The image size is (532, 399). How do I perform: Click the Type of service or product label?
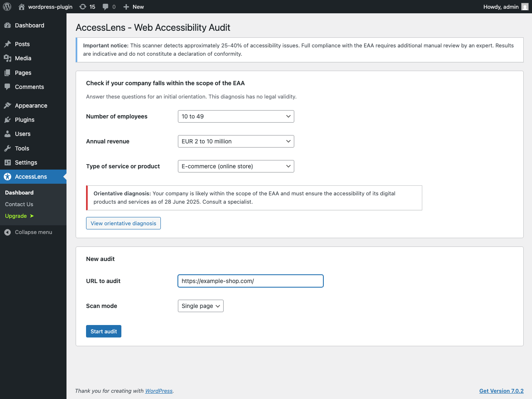(123, 166)
